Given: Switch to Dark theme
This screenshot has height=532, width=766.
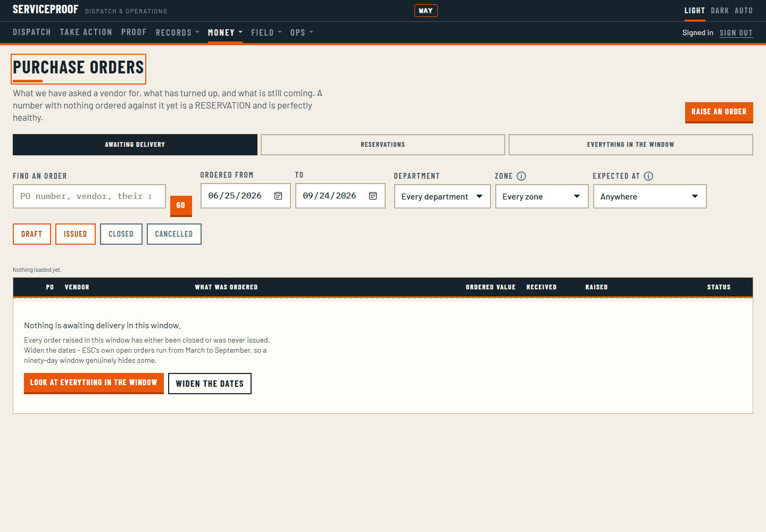Looking at the screenshot, I should (x=720, y=11).
